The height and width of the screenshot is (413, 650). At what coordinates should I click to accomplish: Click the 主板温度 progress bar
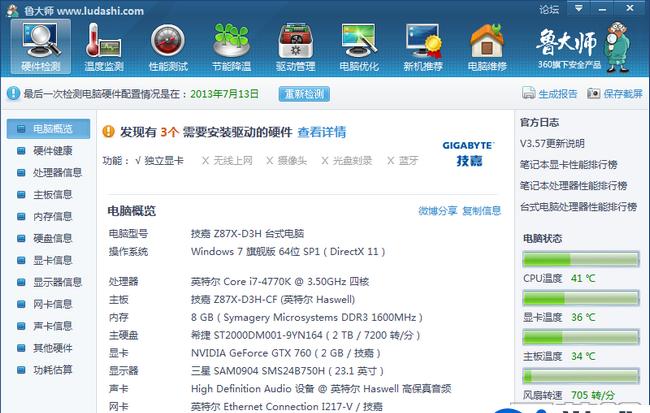tap(581, 337)
